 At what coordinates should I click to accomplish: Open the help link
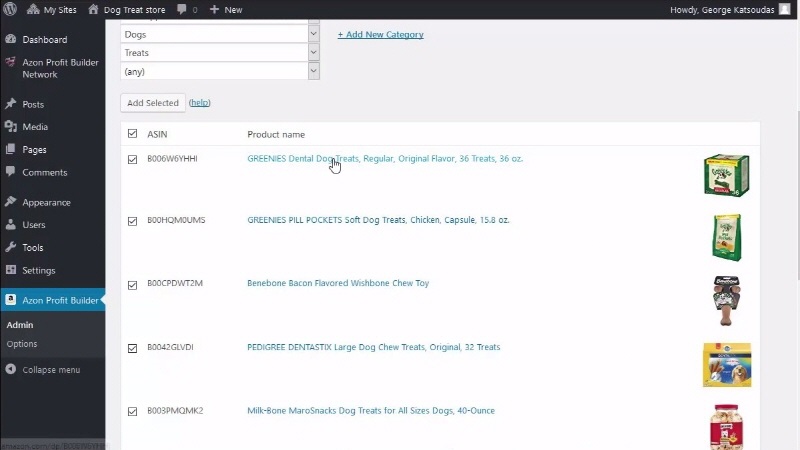[x=199, y=103]
